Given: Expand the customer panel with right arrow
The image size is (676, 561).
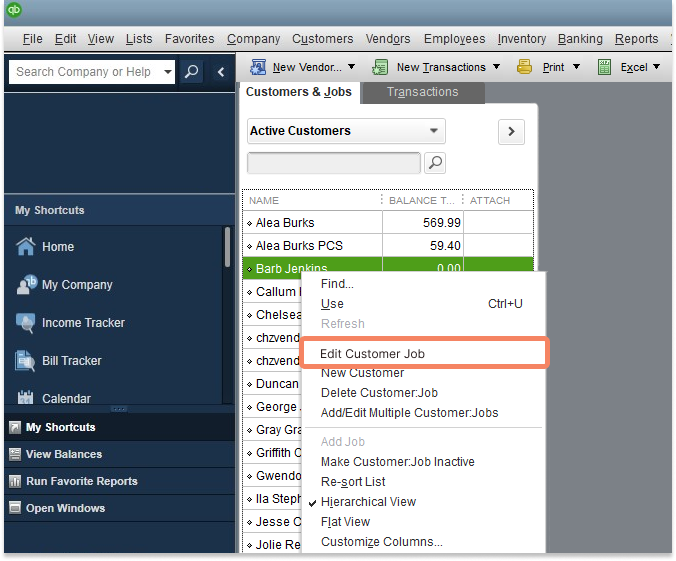Looking at the screenshot, I should tap(511, 132).
